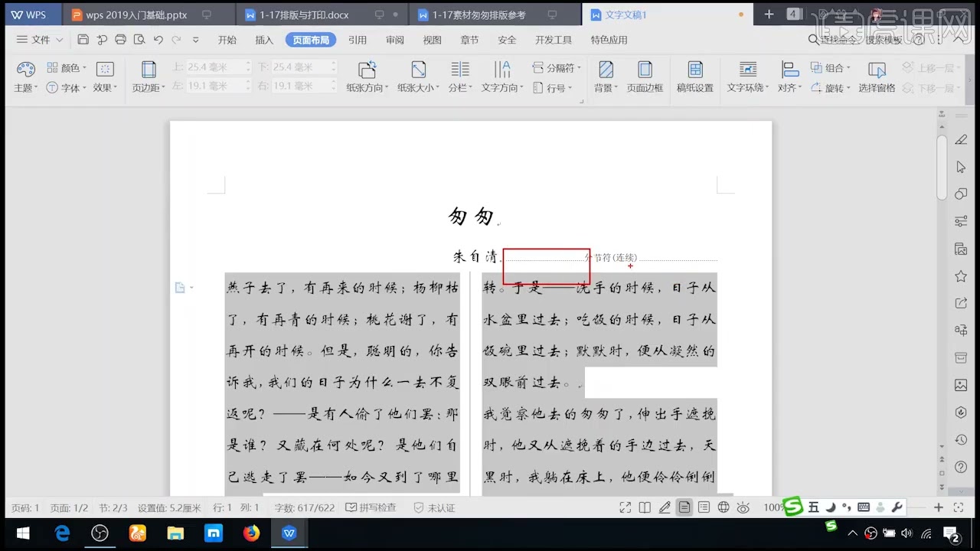
Task: Switch to 1-17排版与打印.docx document tab
Action: (322, 15)
